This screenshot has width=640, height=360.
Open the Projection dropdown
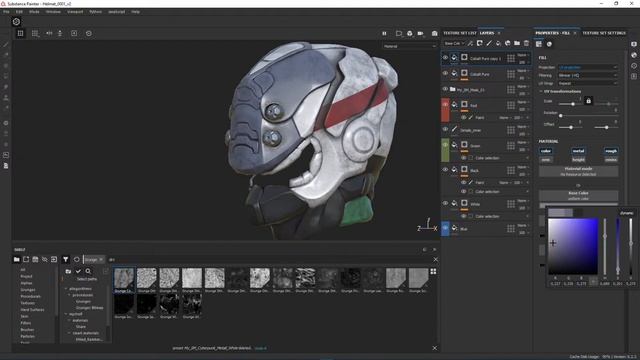pos(588,67)
